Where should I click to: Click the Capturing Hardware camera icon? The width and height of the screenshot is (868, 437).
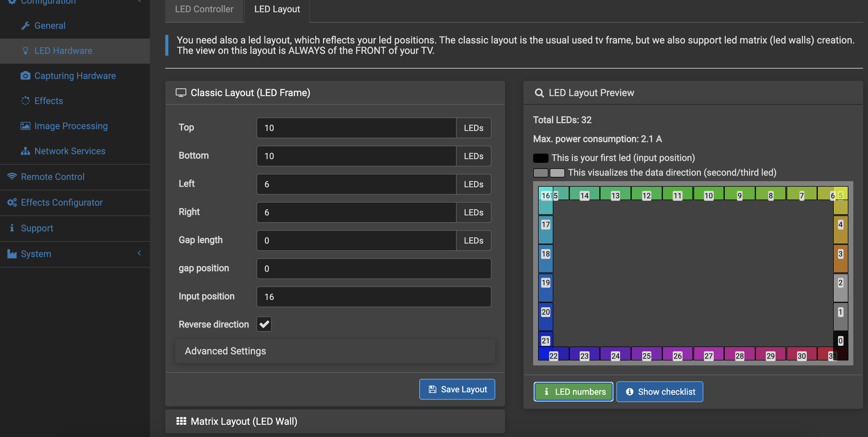[25, 76]
